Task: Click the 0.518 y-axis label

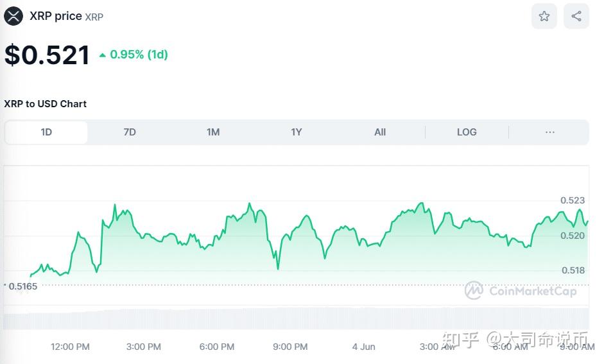Action: point(573,270)
